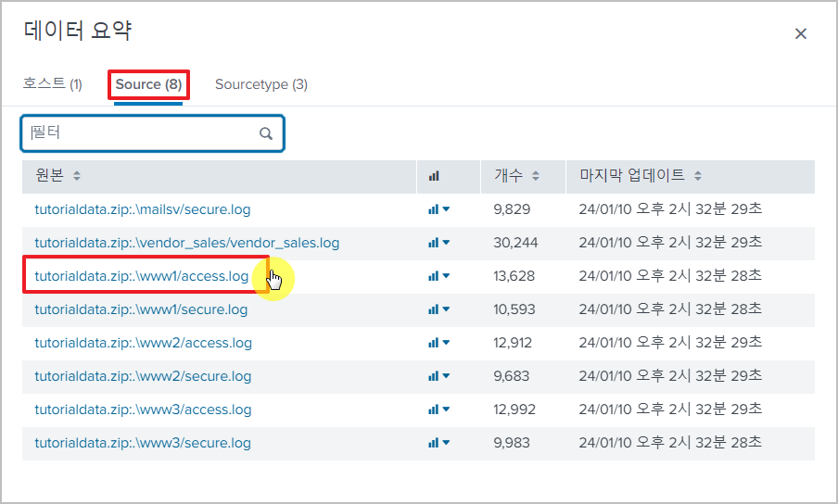Open tutorialdata.zip:.\www3/secure.log source
Image resolution: width=838 pixels, height=504 pixels.
143,443
